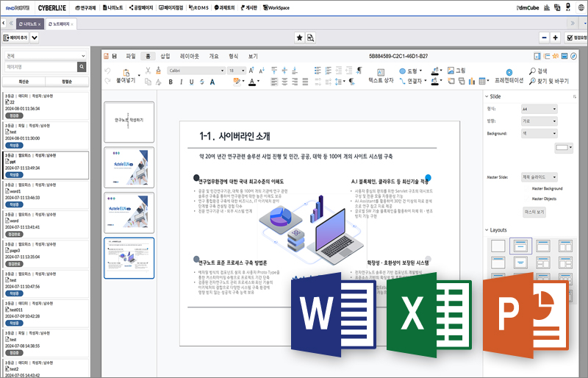
Task: Toggle the Master Background checkbox
Action: pos(527,188)
